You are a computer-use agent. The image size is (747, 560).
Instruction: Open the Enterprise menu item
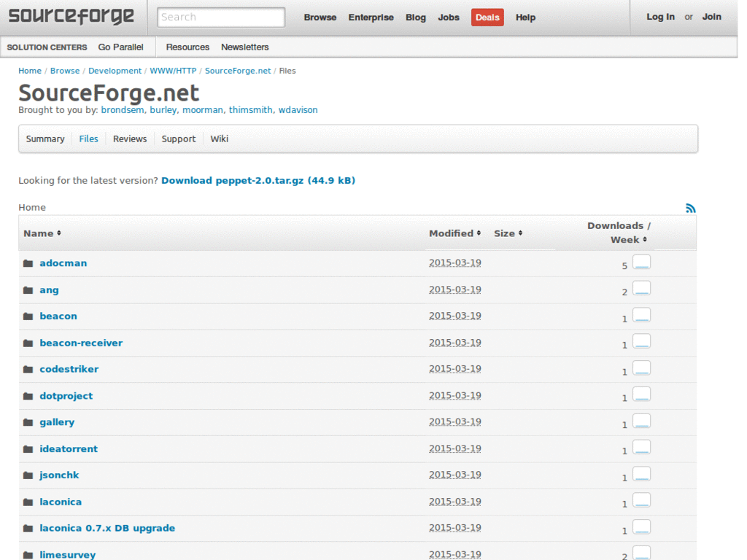tap(371, 17)
